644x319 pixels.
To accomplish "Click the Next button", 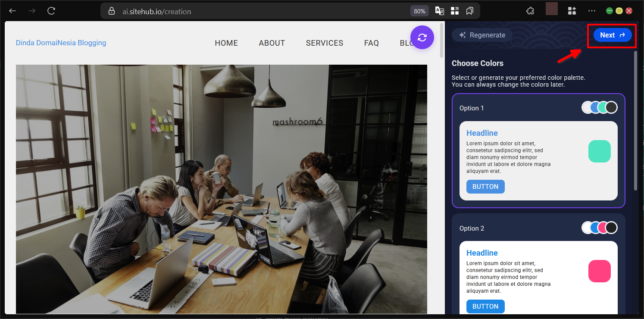I will 612,35.
